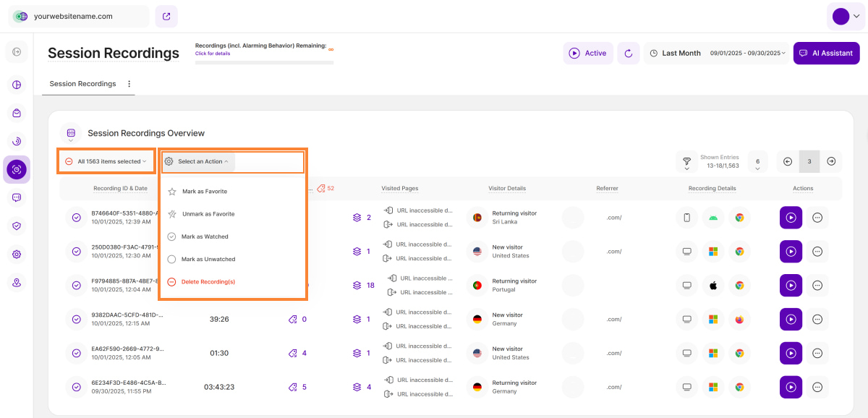Screen dimensions: 868x418
Task: Open more actions for Portugal visitor row
Action: [817, 285]
